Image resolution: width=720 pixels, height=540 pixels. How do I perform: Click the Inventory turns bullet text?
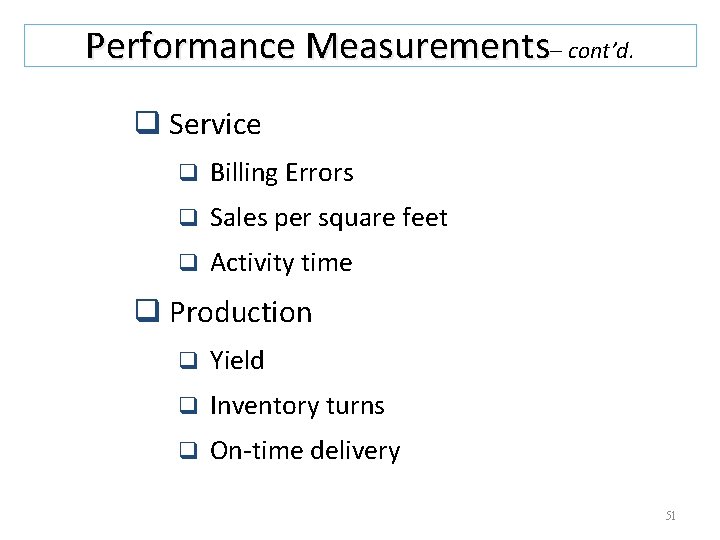pos(297,406)
